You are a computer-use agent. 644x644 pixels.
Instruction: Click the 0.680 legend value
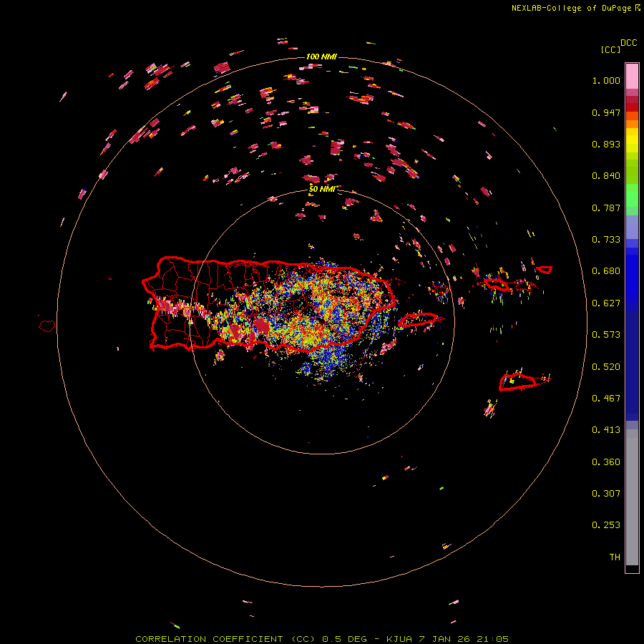point(606,271)
